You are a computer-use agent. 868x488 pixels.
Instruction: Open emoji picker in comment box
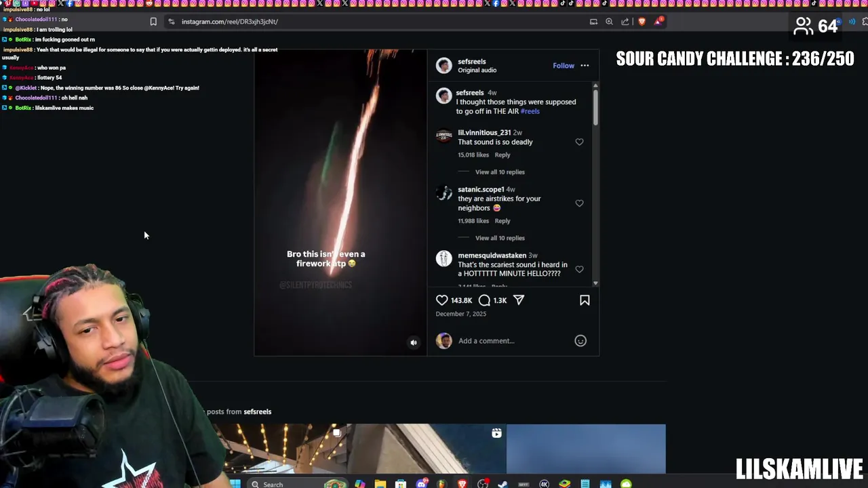pyautogui.click(x=580, y=341)
